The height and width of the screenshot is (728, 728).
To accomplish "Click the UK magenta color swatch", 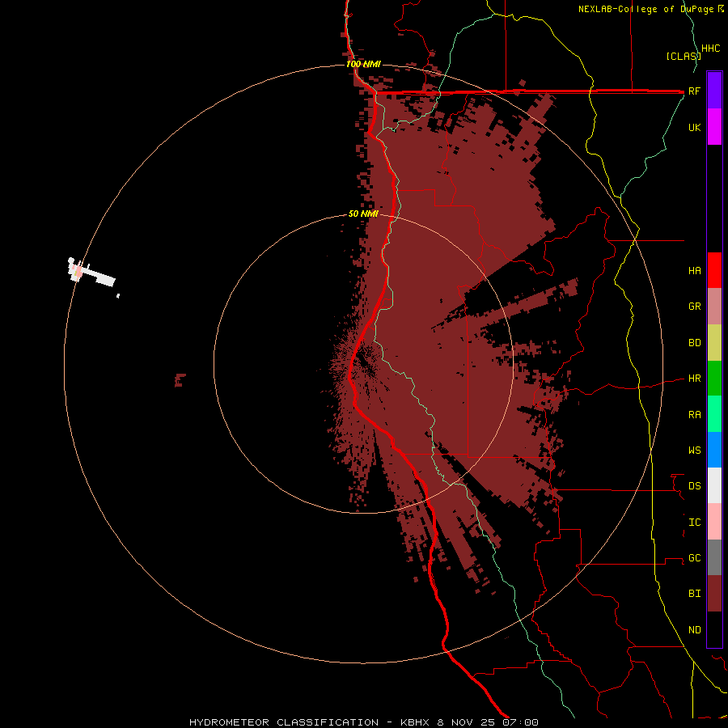I will pos(714,127).
